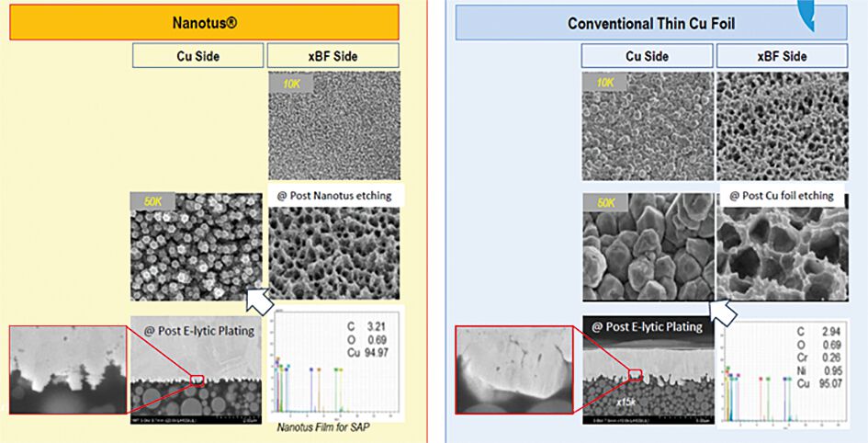Click the Cu Side label under Nanotus
The height and width of the screenshot is (443, 868).
coord(197,55)
